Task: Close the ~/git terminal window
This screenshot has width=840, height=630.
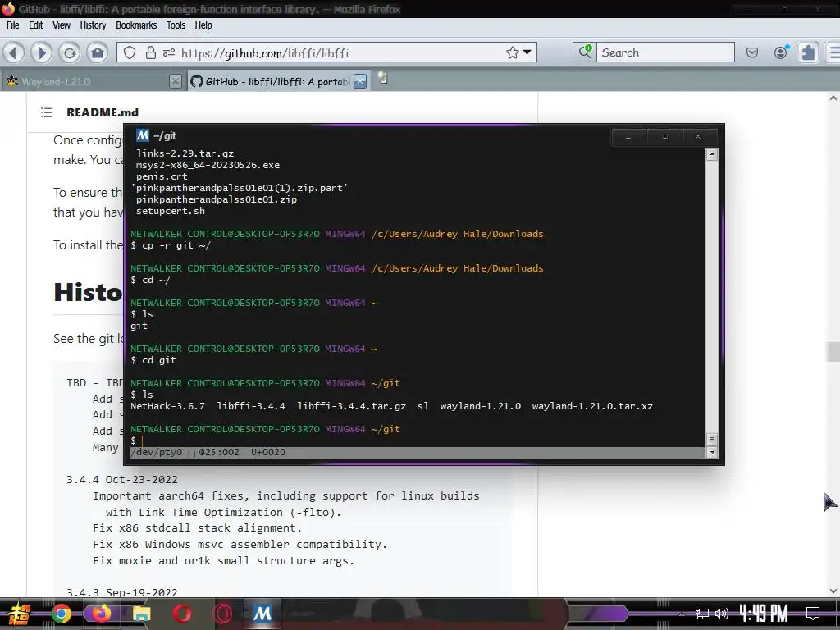Action: (698, 137)
